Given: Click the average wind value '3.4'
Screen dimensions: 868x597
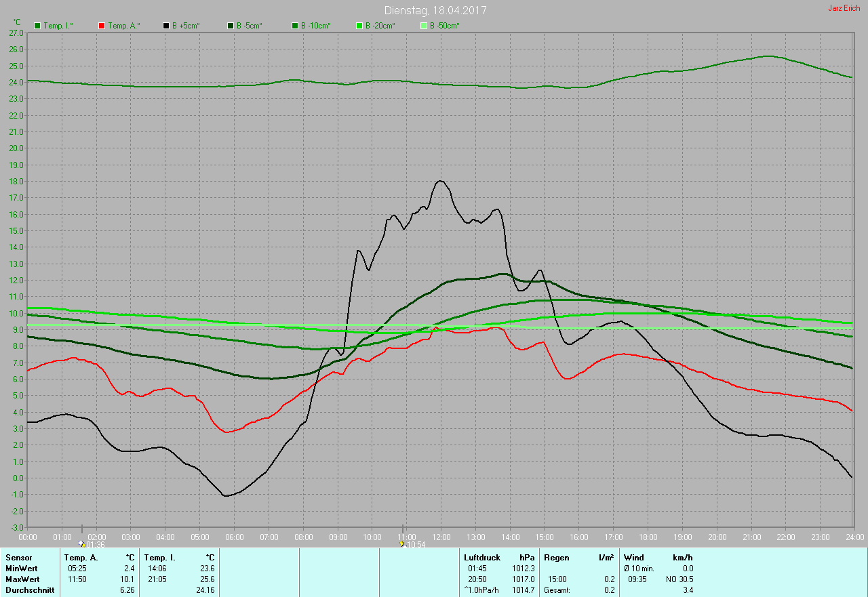Looking at the screenshot, I should coord(688,590).
